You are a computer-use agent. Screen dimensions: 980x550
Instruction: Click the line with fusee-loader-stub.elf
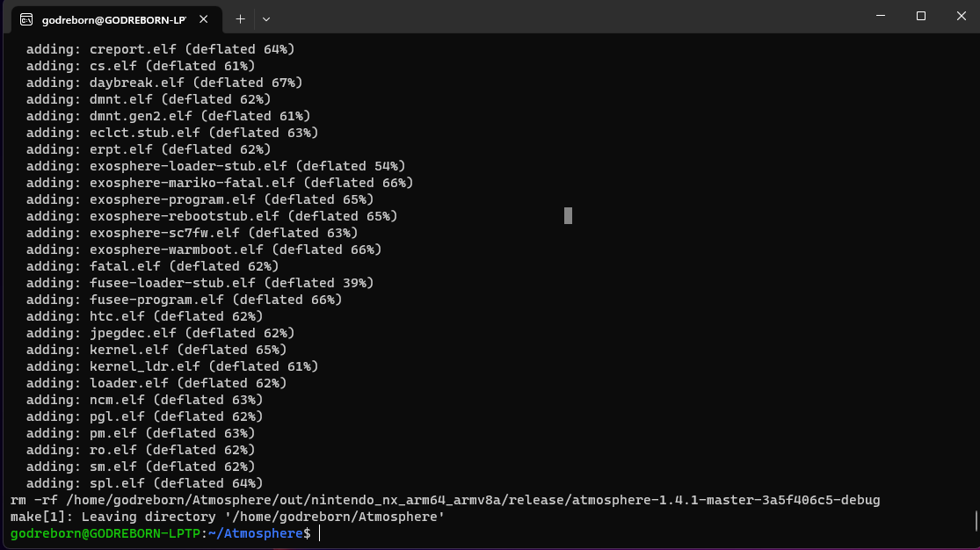click(200, 283)
